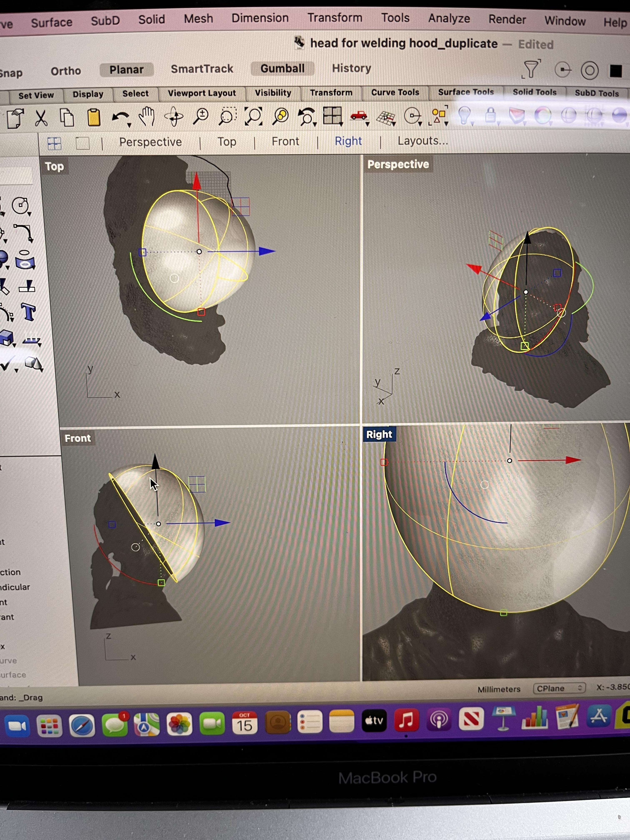This screenshot has width=630, height=840.
Task: Toggle Planar mode off
Action: coord(126,70)
